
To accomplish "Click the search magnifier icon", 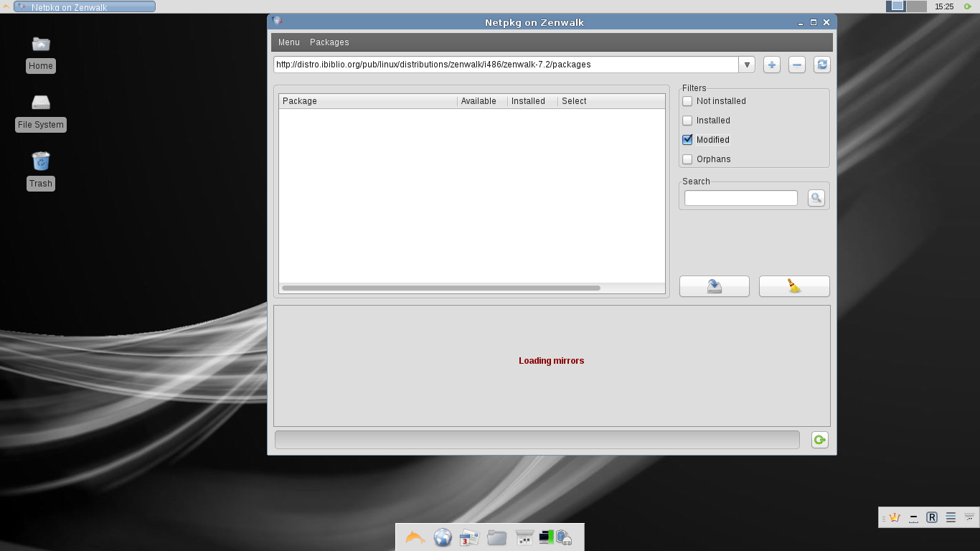I will [x=816, y=198].
